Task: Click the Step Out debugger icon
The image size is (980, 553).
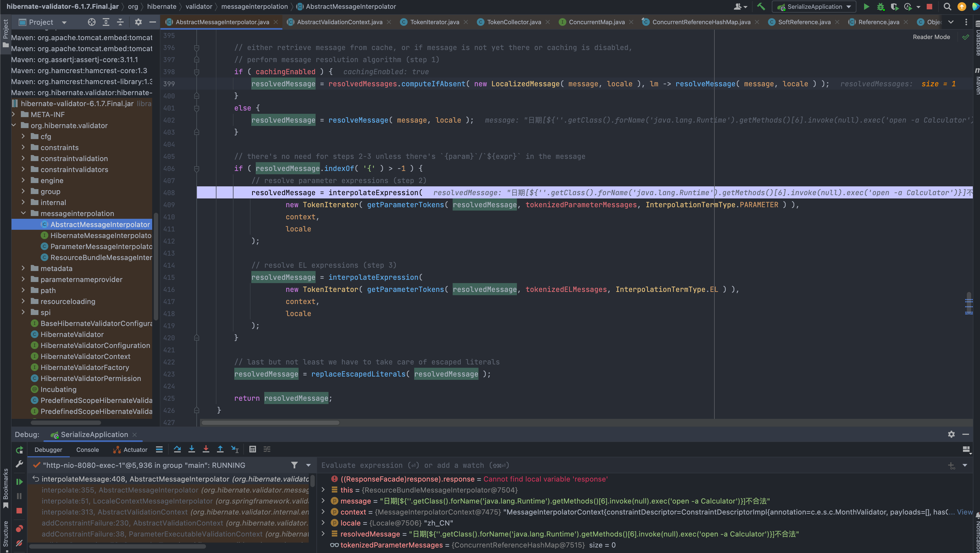Action: 220,449
